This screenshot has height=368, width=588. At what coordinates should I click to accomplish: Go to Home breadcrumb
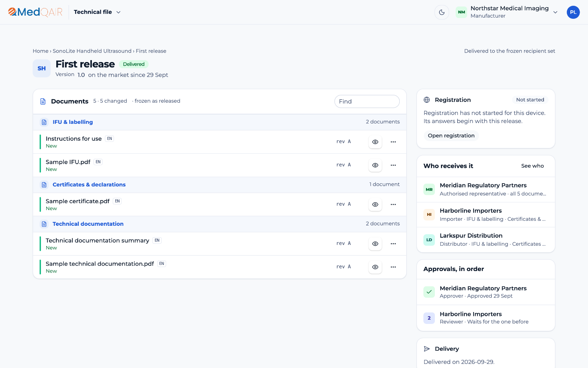41,51
